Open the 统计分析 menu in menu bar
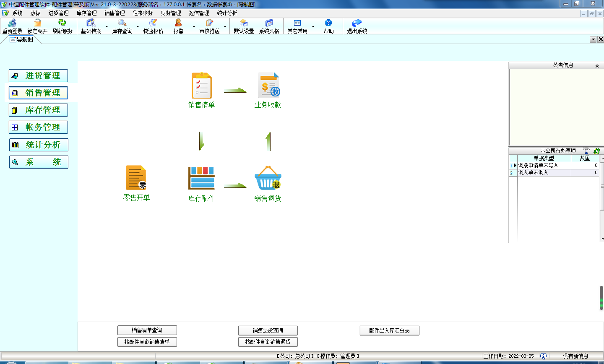The image size is (604, 364). coord(227,13)
